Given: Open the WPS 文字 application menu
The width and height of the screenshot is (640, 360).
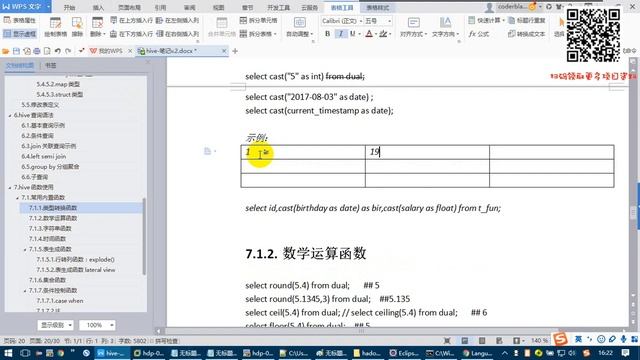Looking at the screenshot, I should (x=25, y=7).
